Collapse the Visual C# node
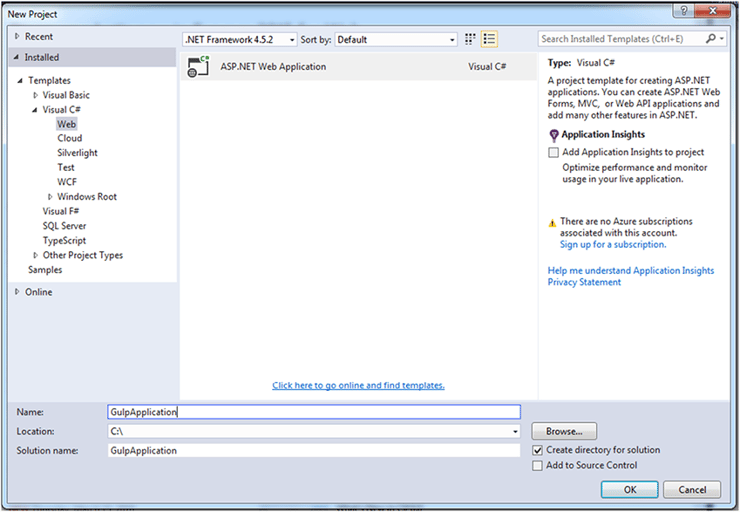Screen dimensions: 740x512 pos(34,110)
